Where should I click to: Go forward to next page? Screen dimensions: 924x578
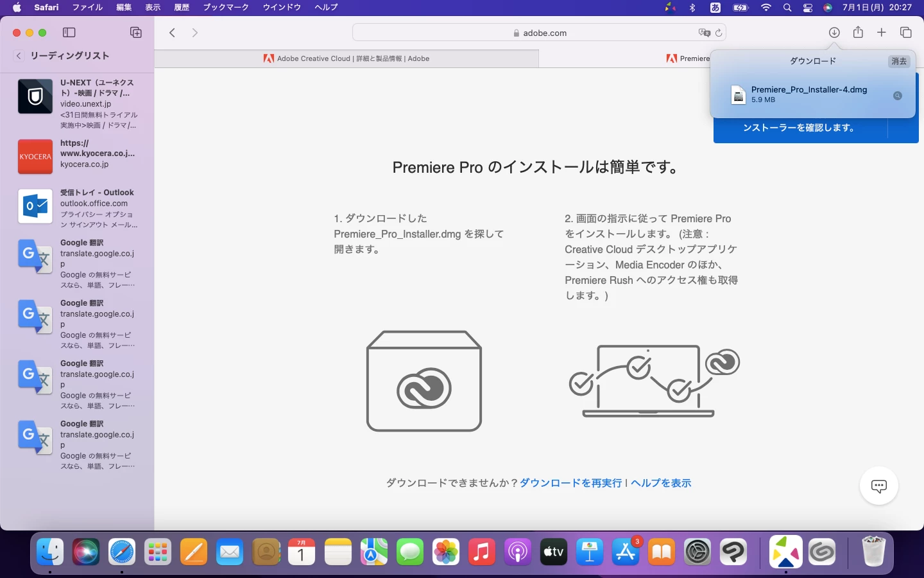click(195, 33)
